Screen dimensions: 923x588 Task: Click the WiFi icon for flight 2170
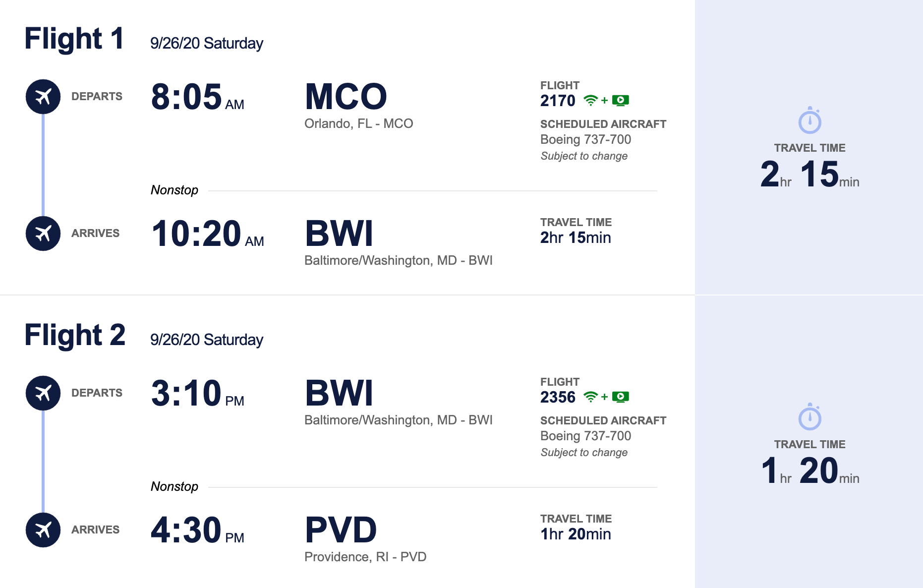tap(590, 101)
